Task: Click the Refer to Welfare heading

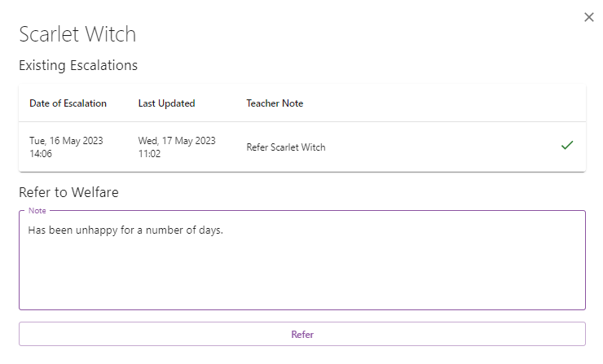Action: (68, 192)
